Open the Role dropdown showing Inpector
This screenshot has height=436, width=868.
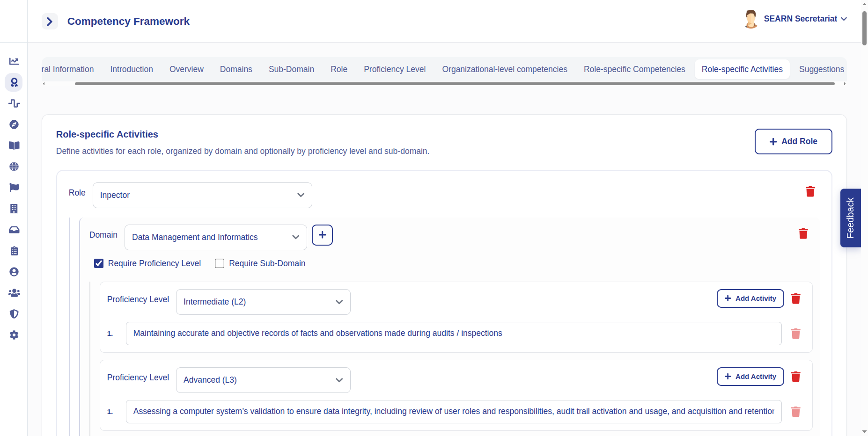[x=202, y=195]
